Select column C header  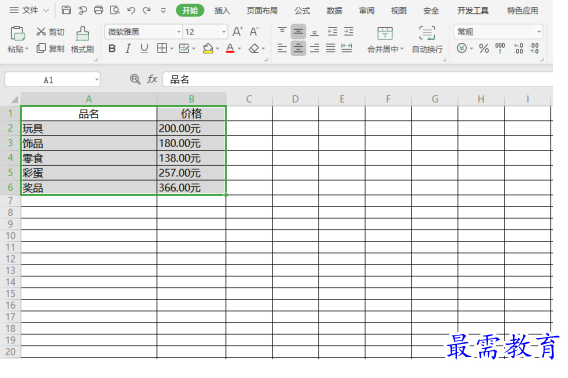tap(249, 99)
